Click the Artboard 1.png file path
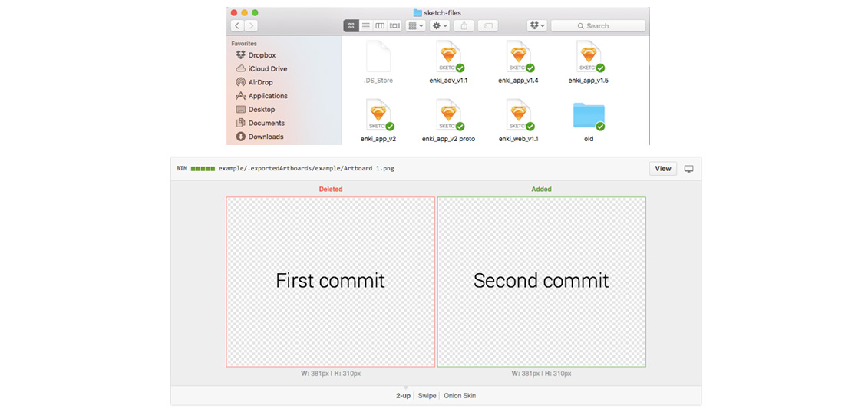This screenshot has height=409, width=868. (x=306, y=169)
